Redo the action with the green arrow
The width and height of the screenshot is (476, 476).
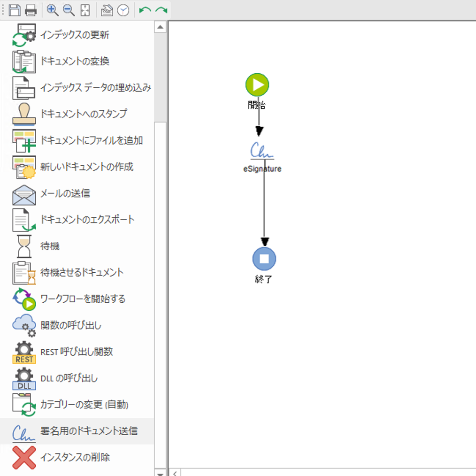point(161,10)
